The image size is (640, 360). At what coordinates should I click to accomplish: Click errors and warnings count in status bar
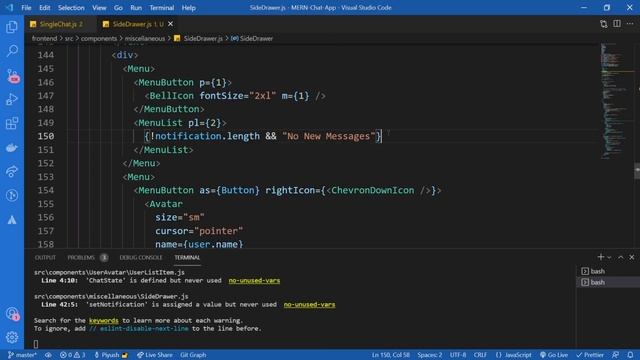[x=72, y=355]
